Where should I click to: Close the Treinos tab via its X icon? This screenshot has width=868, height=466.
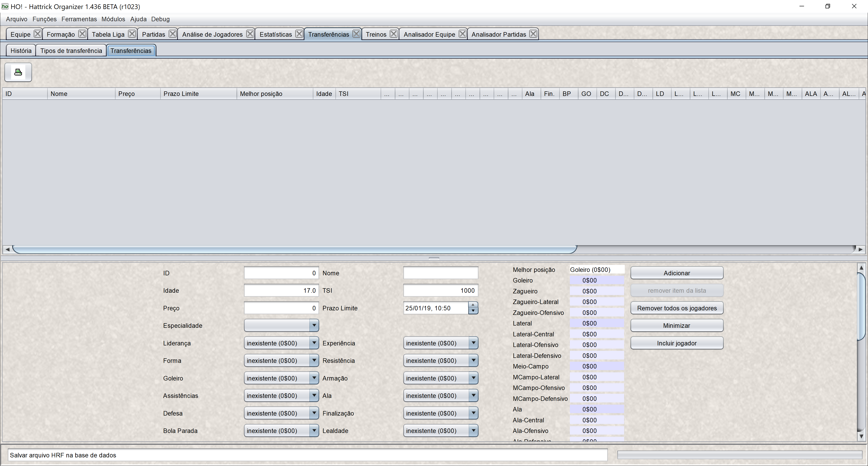click(394, 33)
